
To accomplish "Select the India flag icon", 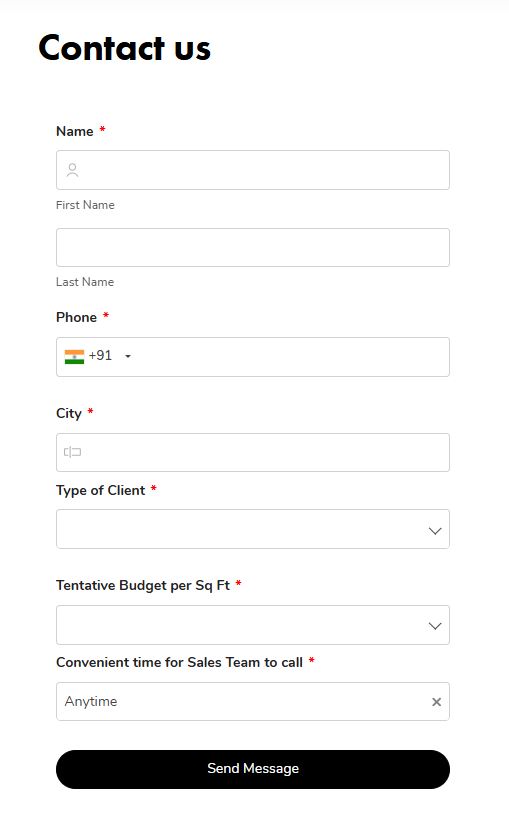I will (74, 356).
